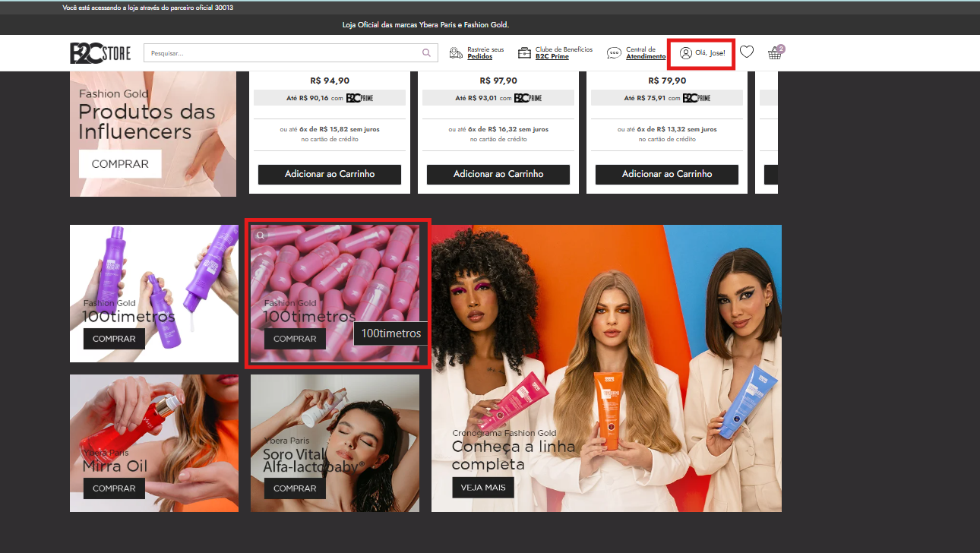Click COMPRAR on the Mirra Oil banner
Image resolution: width=980 pixels, height=553 pixels.
click(114, 488)
